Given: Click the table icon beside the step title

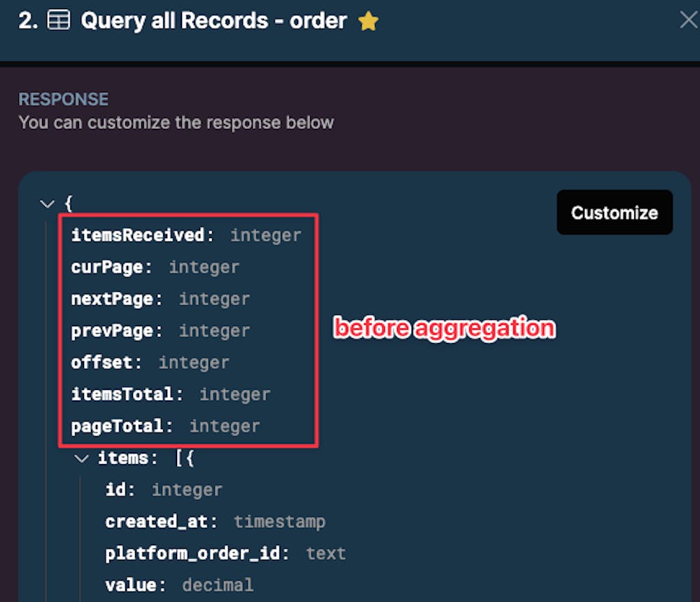Looking at the screenshot, I should (x=59, y=20).
